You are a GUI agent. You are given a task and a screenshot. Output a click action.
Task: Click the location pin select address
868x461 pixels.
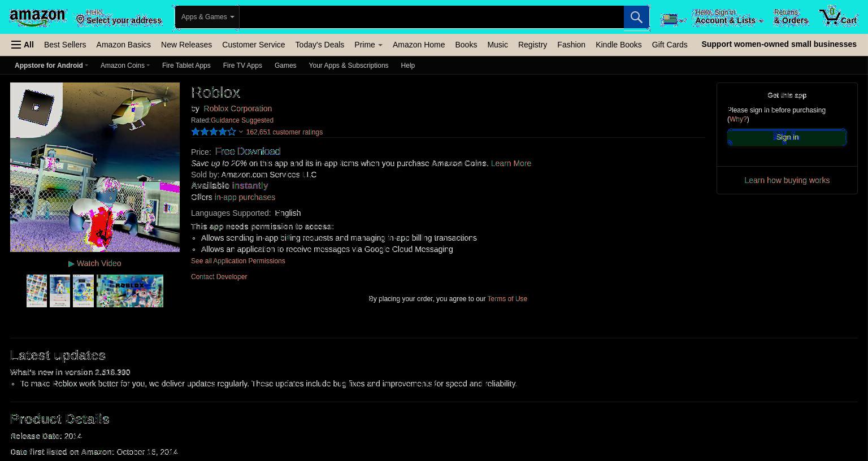(x=119, y=17)
